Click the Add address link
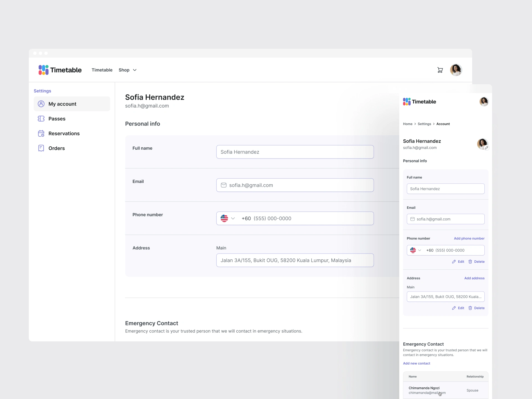Image resolution: width=532 pixels, height=399 pixels. tap(474, 278)
